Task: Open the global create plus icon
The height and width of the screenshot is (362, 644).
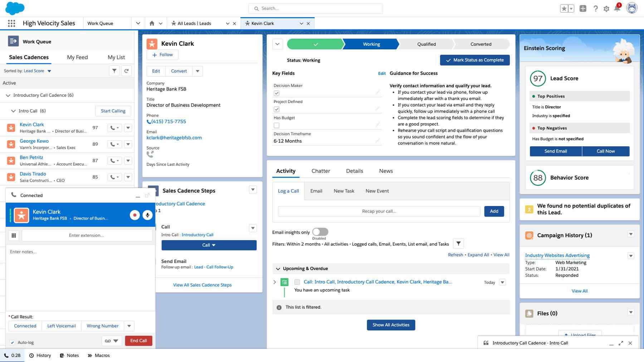Action: coord(583,9)
